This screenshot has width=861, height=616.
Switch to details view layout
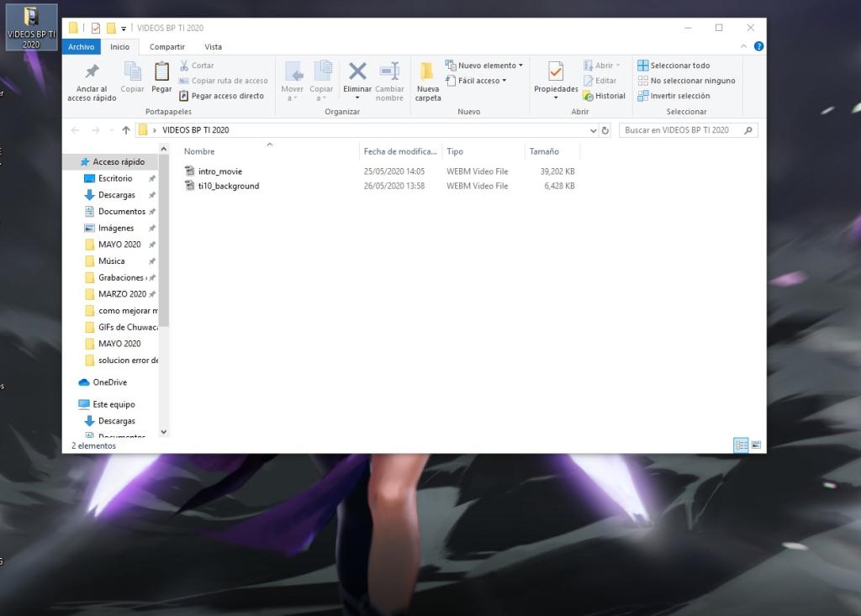[x=741, y=445]
